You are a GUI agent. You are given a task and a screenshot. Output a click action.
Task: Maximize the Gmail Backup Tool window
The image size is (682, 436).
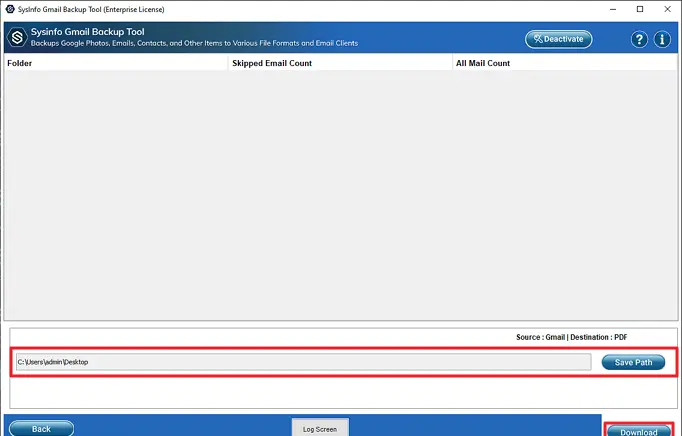coord(640,9)
